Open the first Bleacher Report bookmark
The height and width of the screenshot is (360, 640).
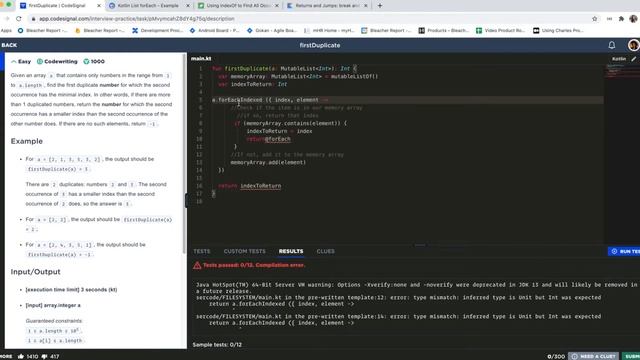(x=42, y=31)
